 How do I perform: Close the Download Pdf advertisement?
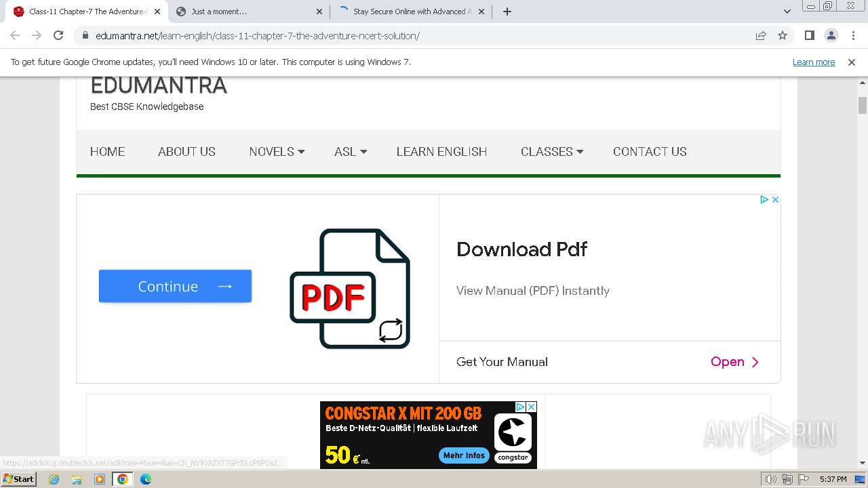(775, 199)
